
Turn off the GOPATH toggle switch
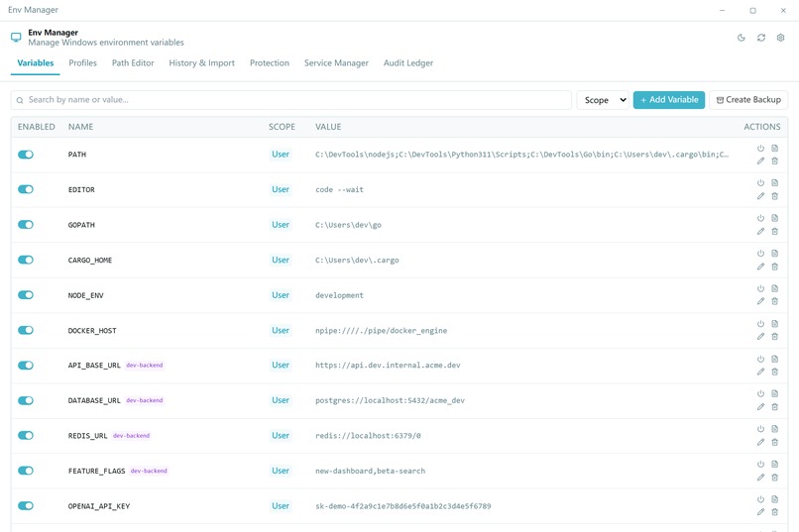(26, 225)
